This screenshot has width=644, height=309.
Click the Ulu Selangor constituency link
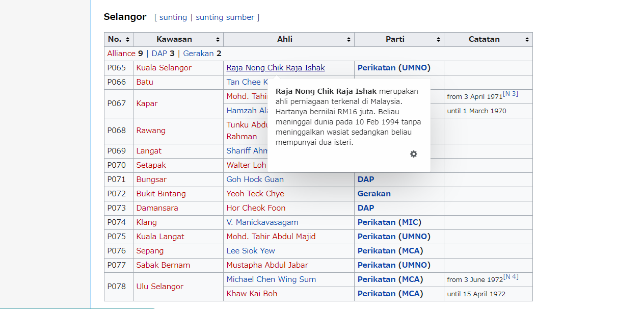tap(159, 287)
